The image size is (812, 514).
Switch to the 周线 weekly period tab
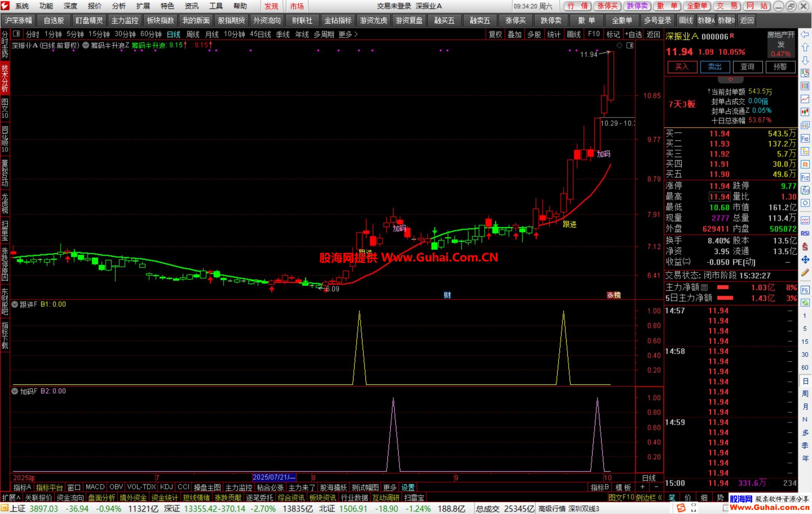click(192, 35)
